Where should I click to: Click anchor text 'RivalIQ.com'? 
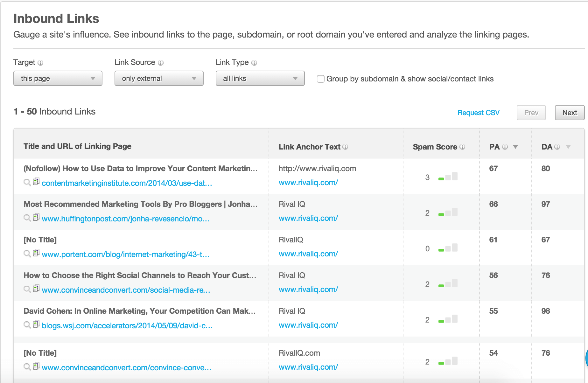coord(299,353)
